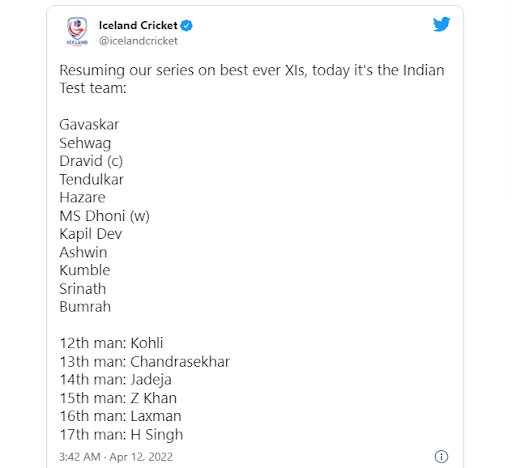Screen dimensions: 512x468
Task: Click the Gavaskar line in the tweet
Action: click(x=89, y=125)
